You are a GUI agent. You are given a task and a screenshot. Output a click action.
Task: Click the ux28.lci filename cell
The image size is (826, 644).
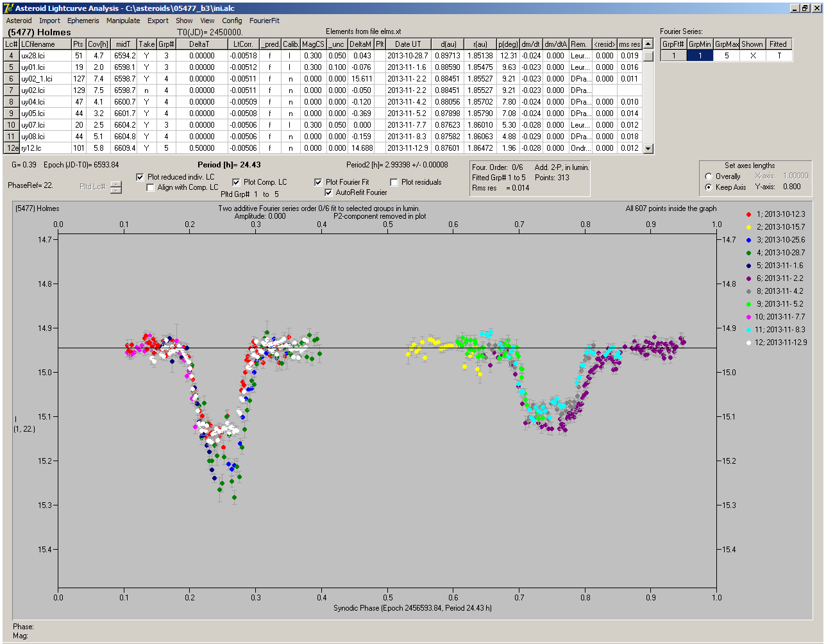pyautogui.click(x=45, y=56)
